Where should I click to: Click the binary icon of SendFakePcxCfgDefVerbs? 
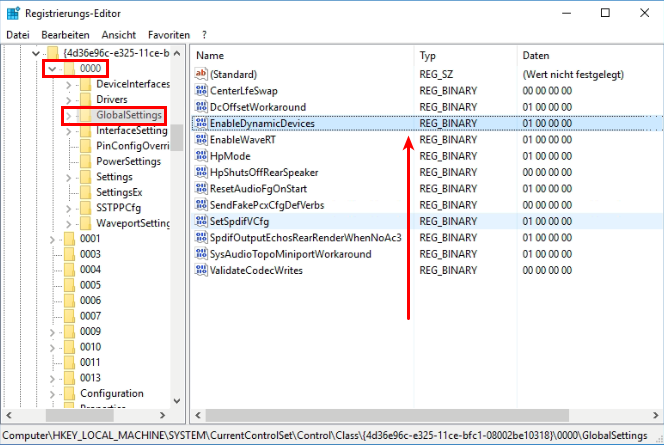pos(201,205)
